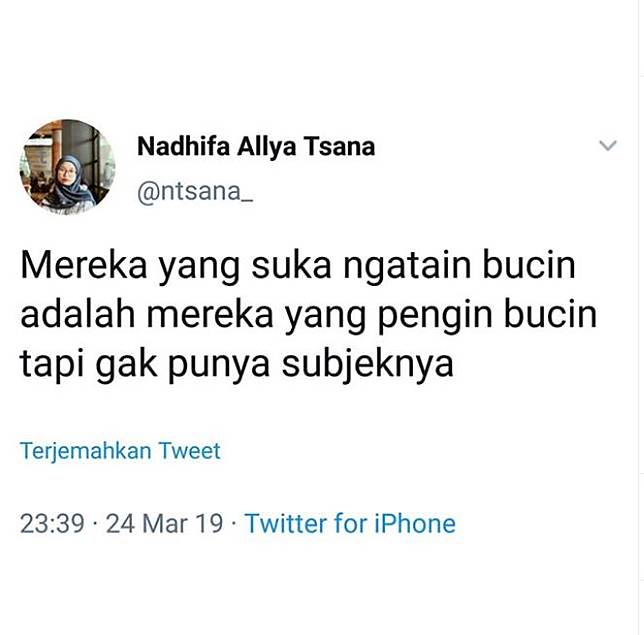Click the word 'iPhone' in the source link
Viewport: 644px width, 635px height.
(415, 524)
